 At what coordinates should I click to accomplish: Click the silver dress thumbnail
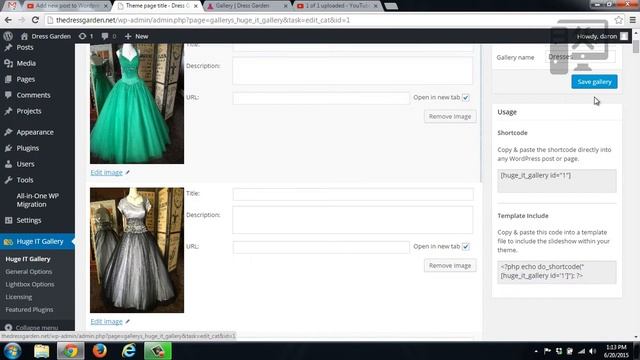(x=137, y=250)
